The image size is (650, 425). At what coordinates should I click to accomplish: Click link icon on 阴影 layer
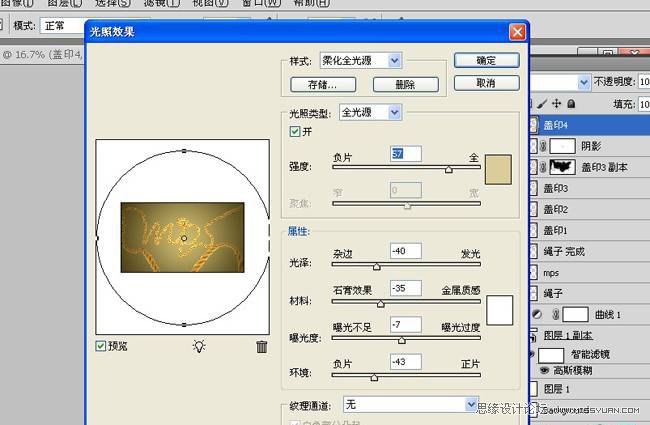[543, 146]
